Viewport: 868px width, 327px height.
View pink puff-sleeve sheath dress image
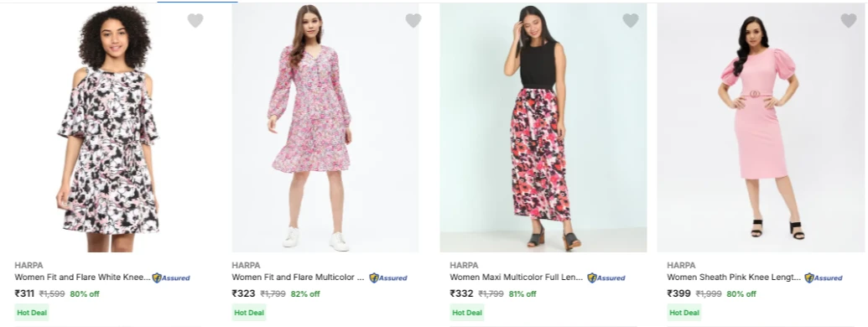pos(761,128)
